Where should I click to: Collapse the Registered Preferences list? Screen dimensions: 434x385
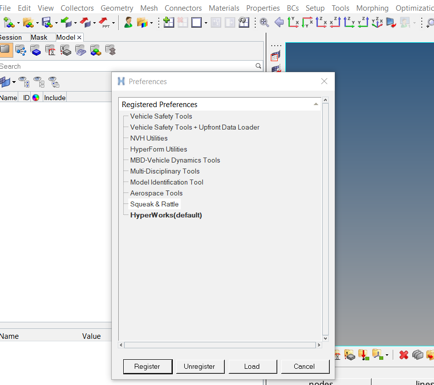coord(316,104)
